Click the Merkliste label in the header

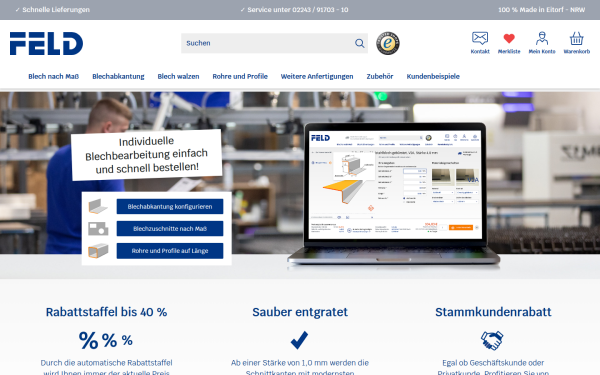509,52
